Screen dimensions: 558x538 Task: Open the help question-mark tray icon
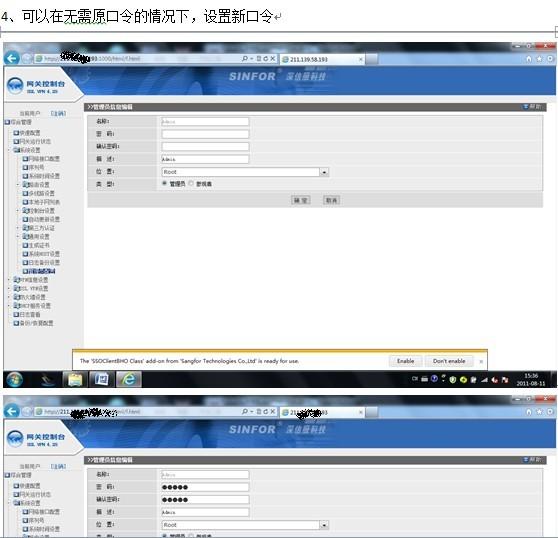pyautogui.click(x=434, y=379)
